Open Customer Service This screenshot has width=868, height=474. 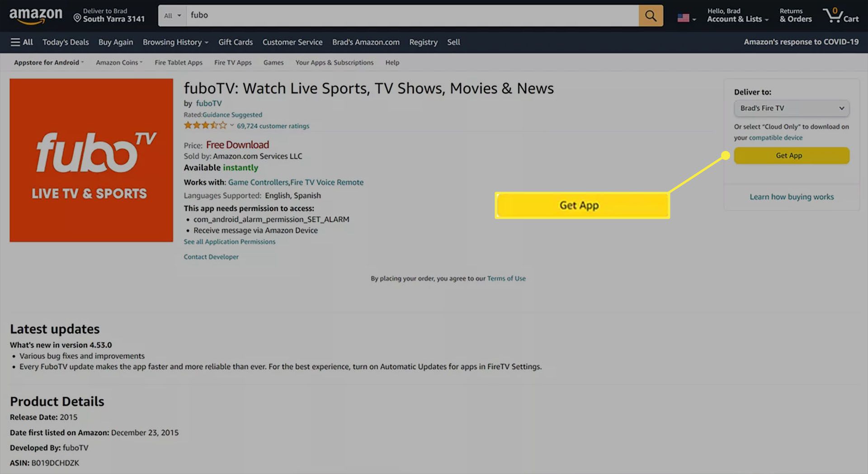coord(292,42)
